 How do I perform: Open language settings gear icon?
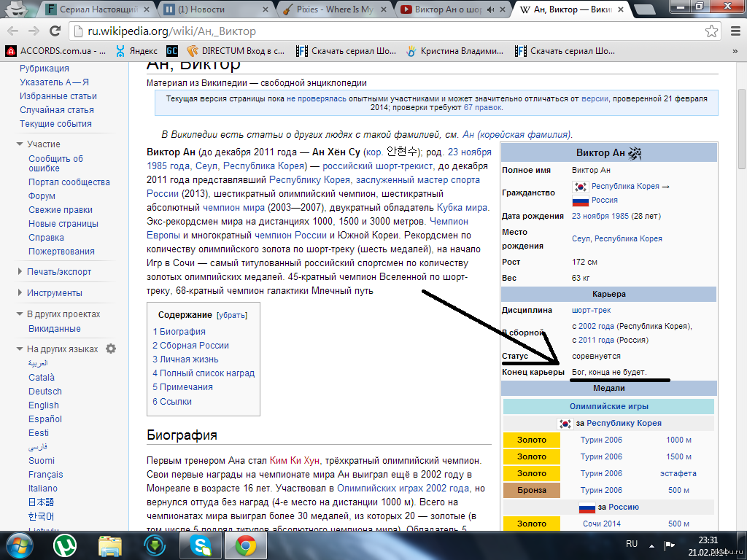tap(111, 349)
